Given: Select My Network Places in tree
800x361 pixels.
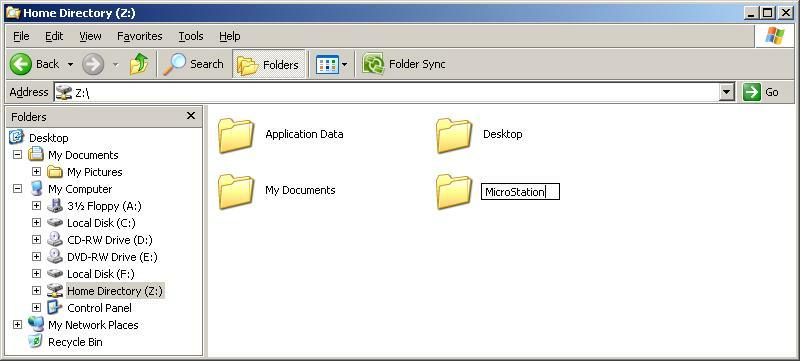Looking at the screenshot, I should [x=93, y=325].
